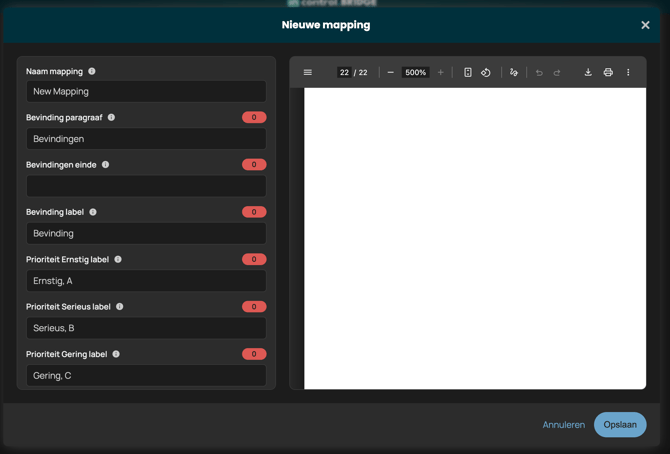This screenshot has height=454, width=670.
Task: Click the fit to page icon
Action: pos(467,73)
